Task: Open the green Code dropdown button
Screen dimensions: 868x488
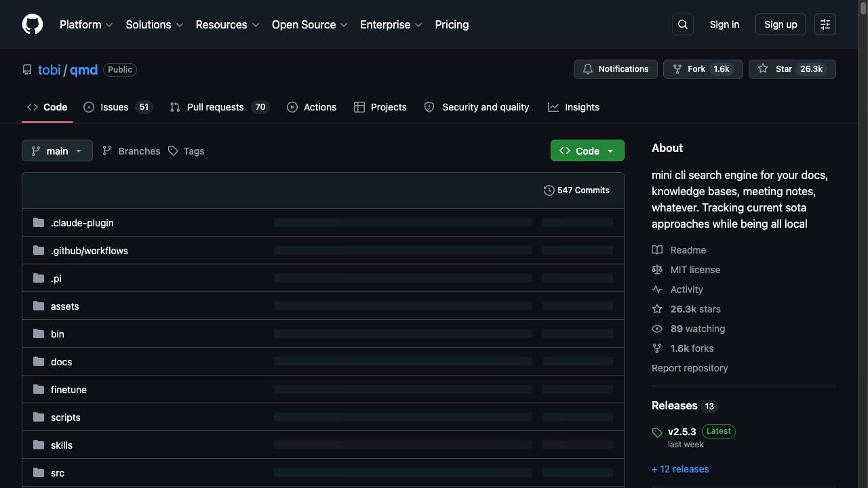Action: coord(587,150)
